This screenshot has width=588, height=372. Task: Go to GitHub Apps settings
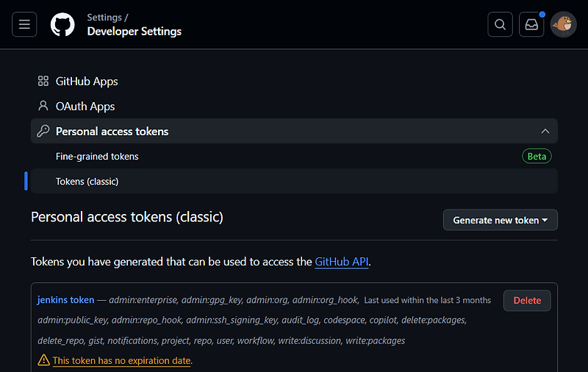(x=87, y=82)
